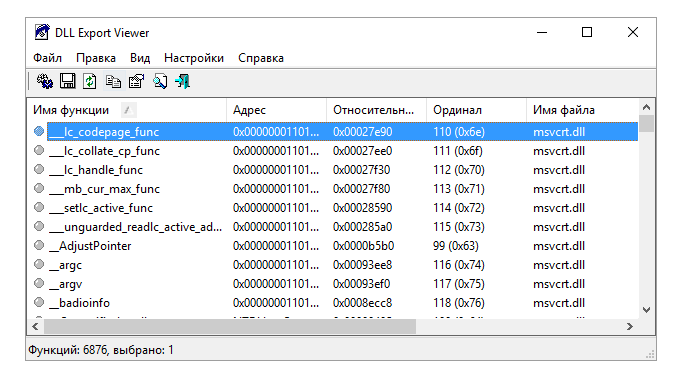This screenshot has width=689, height=384.
Task: Open the Properties toolbar icon
Action: click(136, 81)
